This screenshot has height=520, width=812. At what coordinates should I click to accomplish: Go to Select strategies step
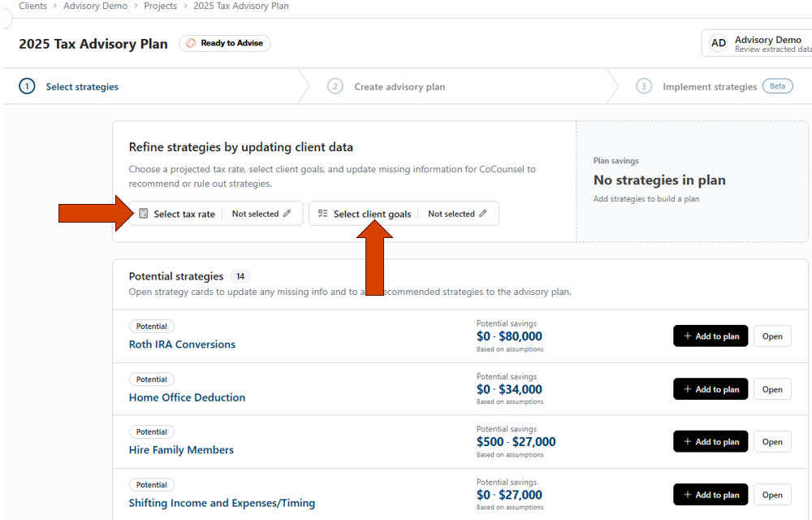click(81, 87)
